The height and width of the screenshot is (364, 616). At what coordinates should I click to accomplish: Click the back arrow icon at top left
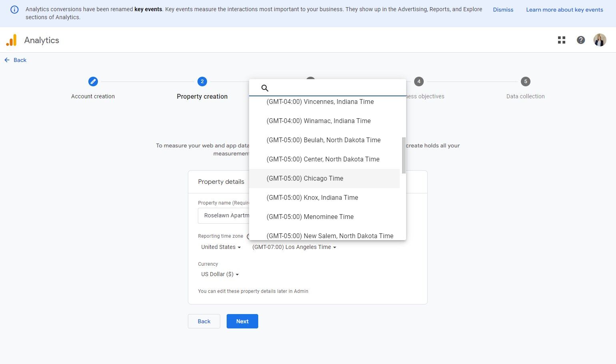point(7,60)
